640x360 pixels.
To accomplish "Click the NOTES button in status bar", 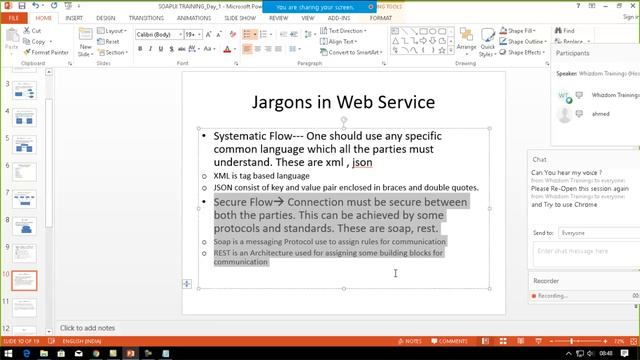I will tap(409, 341).
